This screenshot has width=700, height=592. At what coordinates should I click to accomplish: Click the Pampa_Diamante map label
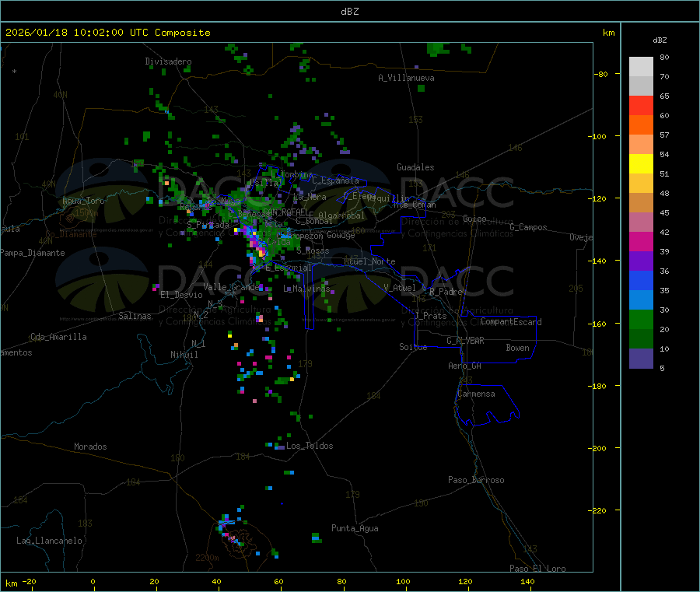33,253
